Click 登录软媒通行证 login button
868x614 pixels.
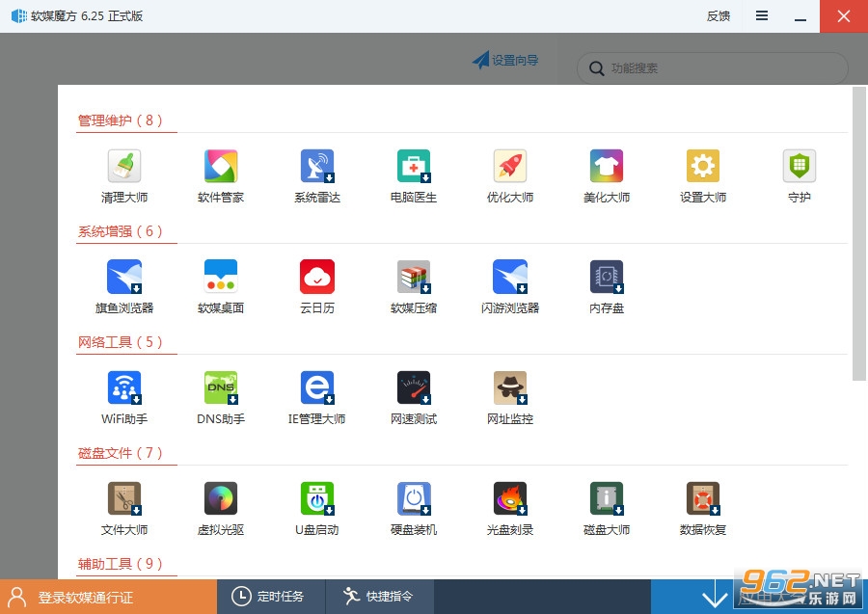pyautogui.click(x=108, y=597)
